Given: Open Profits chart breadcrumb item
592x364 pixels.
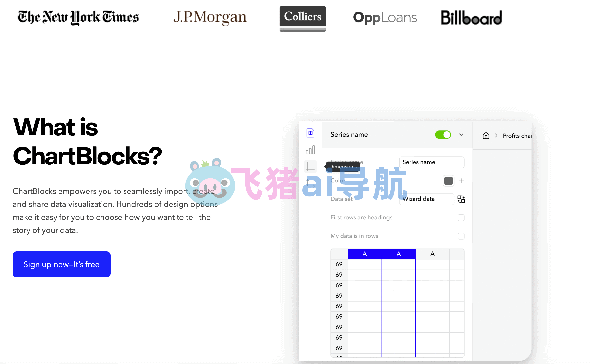Looking at the screenshot, I should tap(517, 136).
